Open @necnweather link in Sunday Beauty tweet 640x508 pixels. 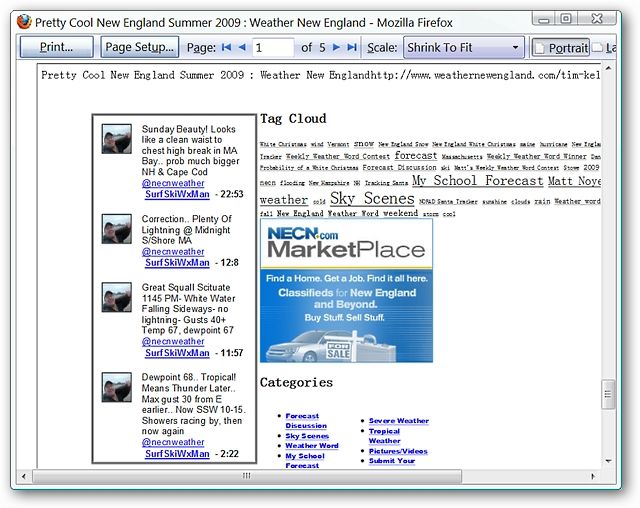(173, 183)
